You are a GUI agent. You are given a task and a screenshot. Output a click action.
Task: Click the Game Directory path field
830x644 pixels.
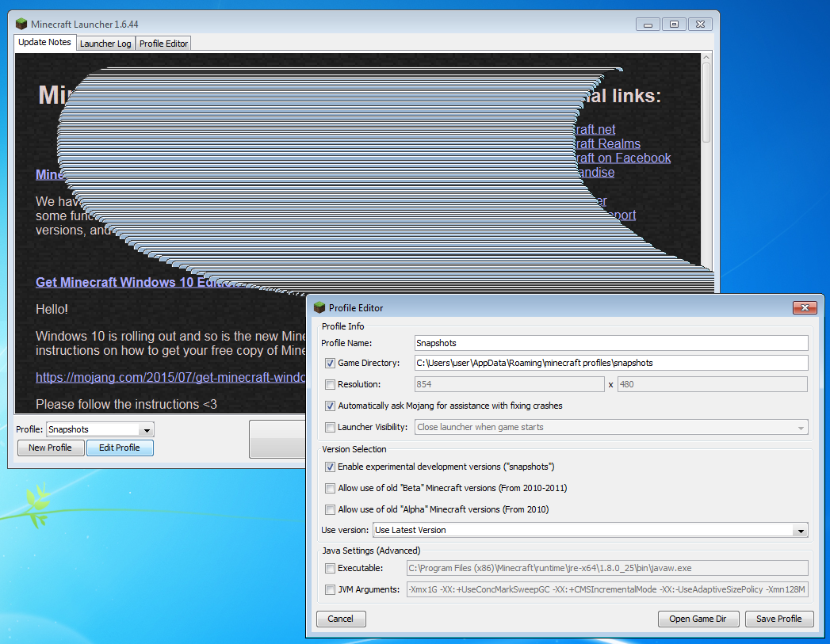pyautogui.click(x=611, y=364)
